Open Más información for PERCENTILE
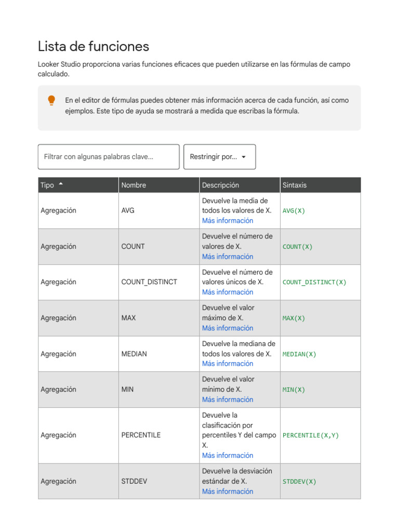The height and width of the screenshot is (532, 399). [x=228, y=455]
